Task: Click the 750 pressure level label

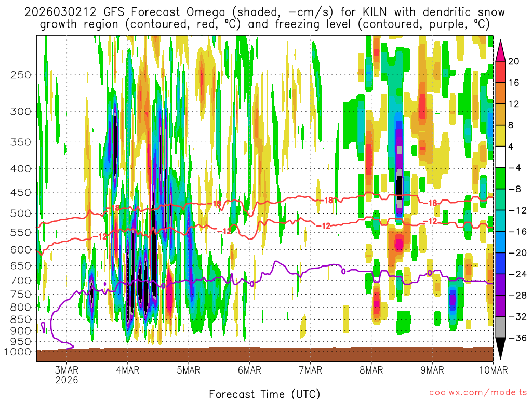Action: point(21,294)
